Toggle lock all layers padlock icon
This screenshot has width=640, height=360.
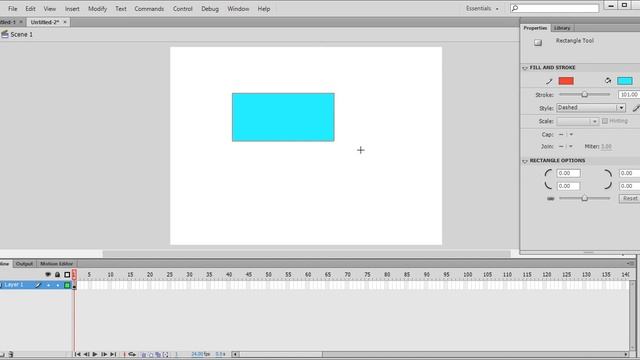[58, 274]
